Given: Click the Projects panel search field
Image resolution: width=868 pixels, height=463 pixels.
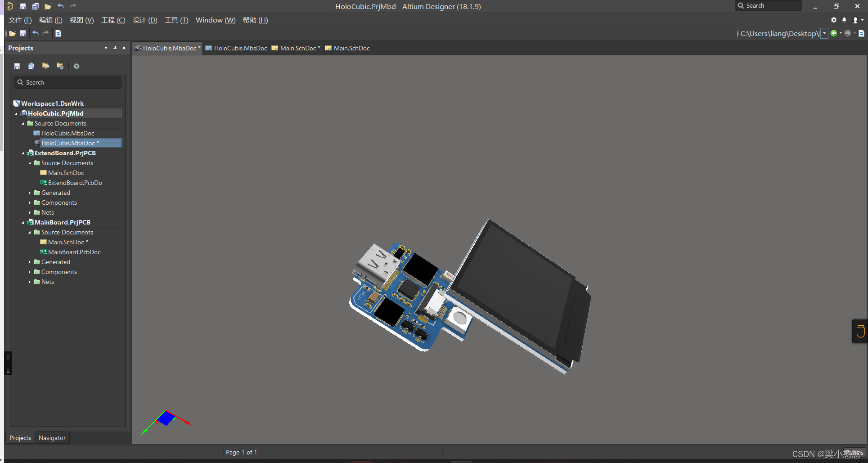Looking at the screenshot, I should [68, 83].
